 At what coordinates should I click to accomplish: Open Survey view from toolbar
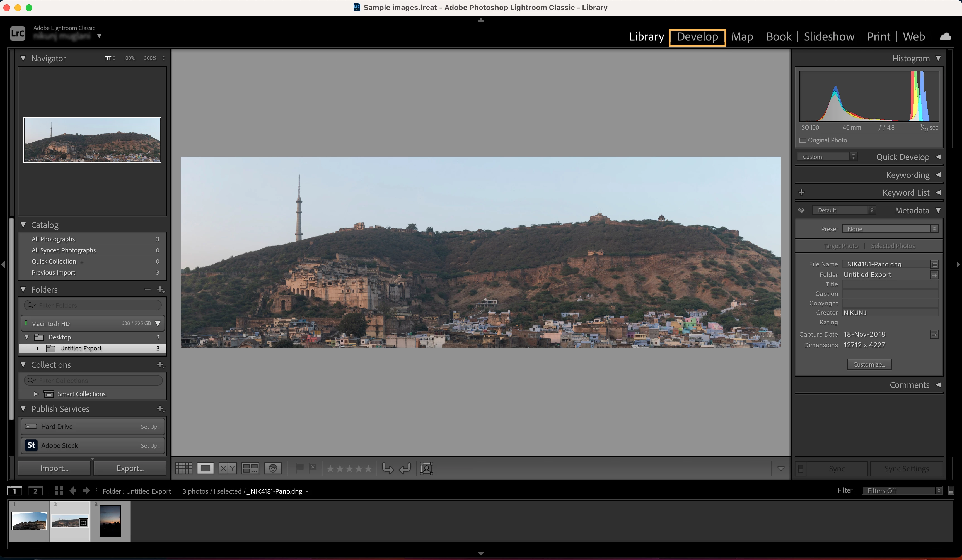point(250,468)
